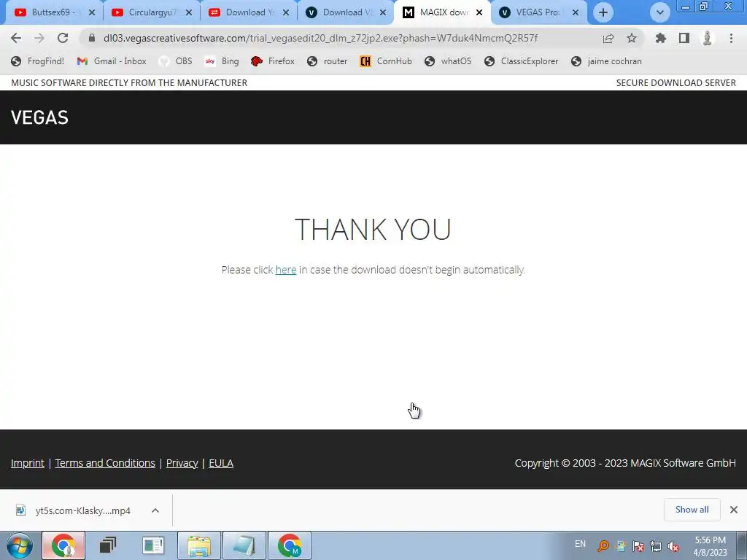Expand the tab search dropdown
Screen dimensions: 747x560
(659, 12)
